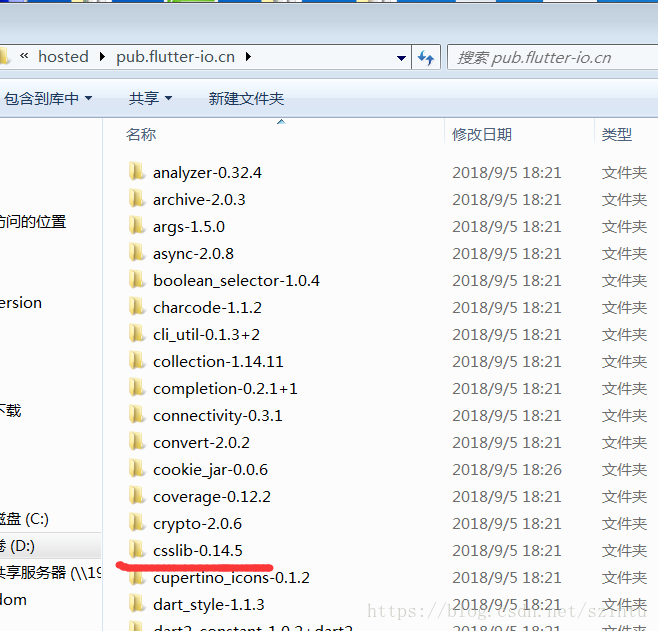
Task: Select the (D:) drive in navigation pane
Action: [x=50, y=546]
